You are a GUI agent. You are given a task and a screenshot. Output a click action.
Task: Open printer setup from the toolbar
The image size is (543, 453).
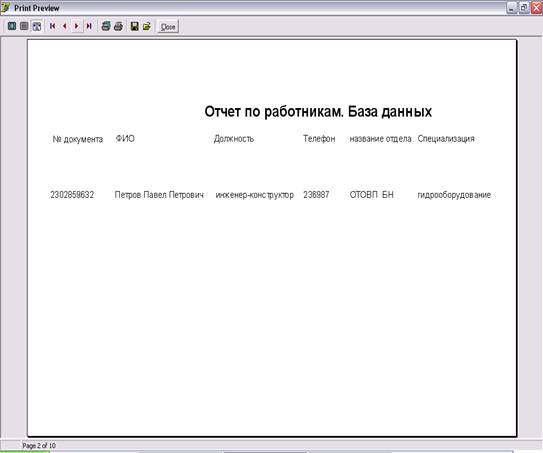106,26
